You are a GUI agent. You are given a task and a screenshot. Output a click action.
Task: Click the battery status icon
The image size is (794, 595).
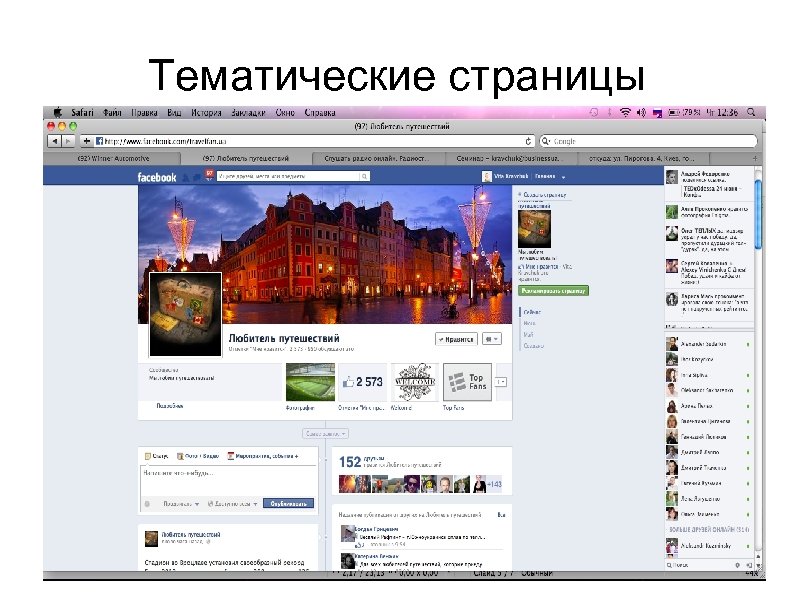[673, 112]
